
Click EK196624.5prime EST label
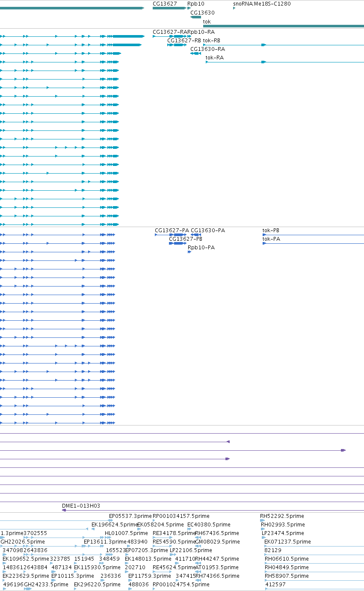tap(115, 524)
